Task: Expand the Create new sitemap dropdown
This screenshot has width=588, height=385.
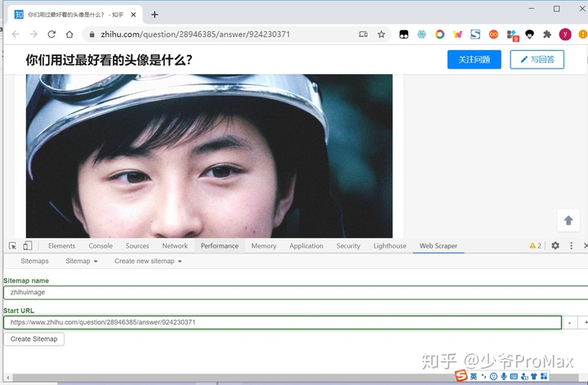Action: coord(148,261)
